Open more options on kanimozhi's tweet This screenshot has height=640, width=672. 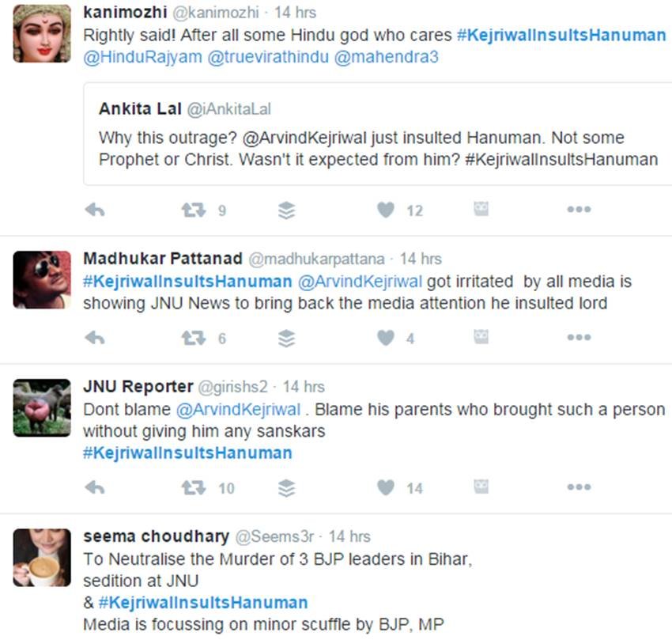tap(580, 208)
